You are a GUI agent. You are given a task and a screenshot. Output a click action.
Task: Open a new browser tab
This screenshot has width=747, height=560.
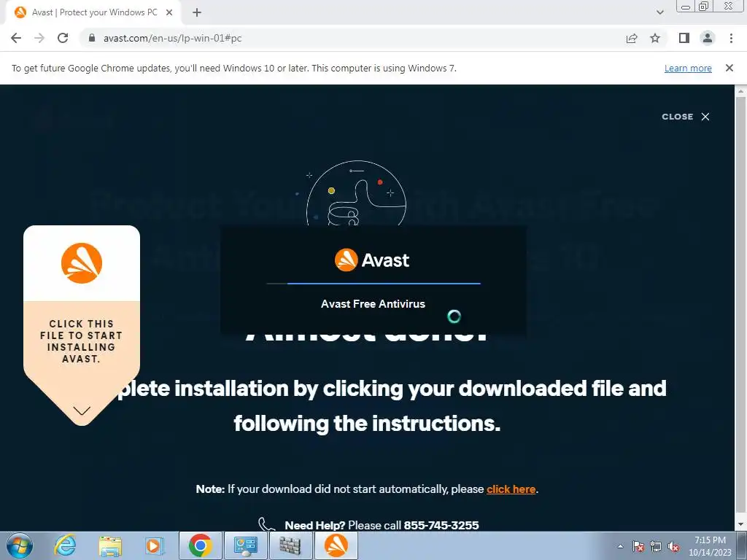(197, 12)
